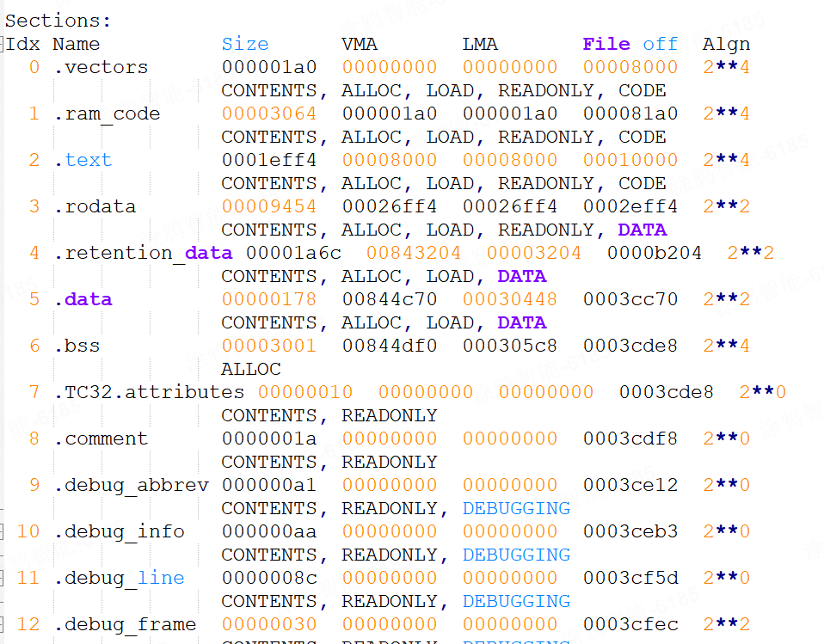The width and height of the screenshot is (824, 644).
Task: Click the Sections: heading text
Action: pyautogui.click(x=58, y=21)
